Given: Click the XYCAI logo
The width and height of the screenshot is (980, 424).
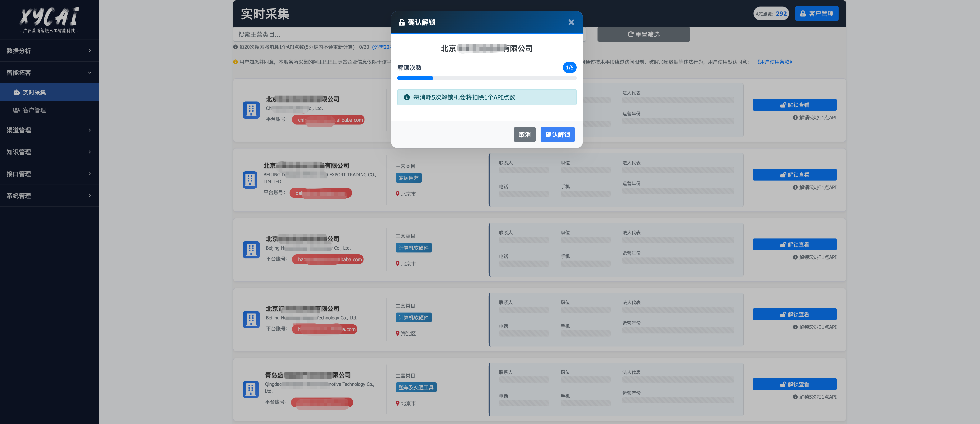Looking at the screenshot, I should click(x=49, y=20).
